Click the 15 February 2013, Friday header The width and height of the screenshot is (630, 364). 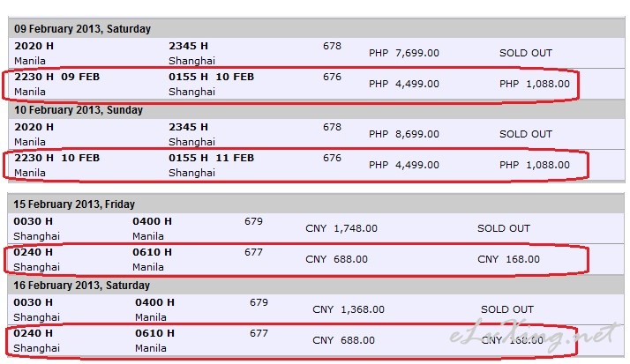(74, 204)
